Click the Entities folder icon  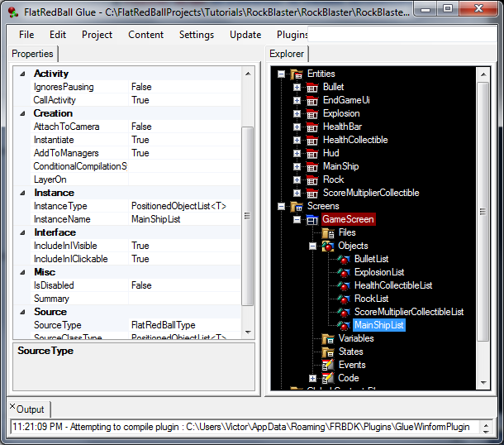click(x=297, y=74)
